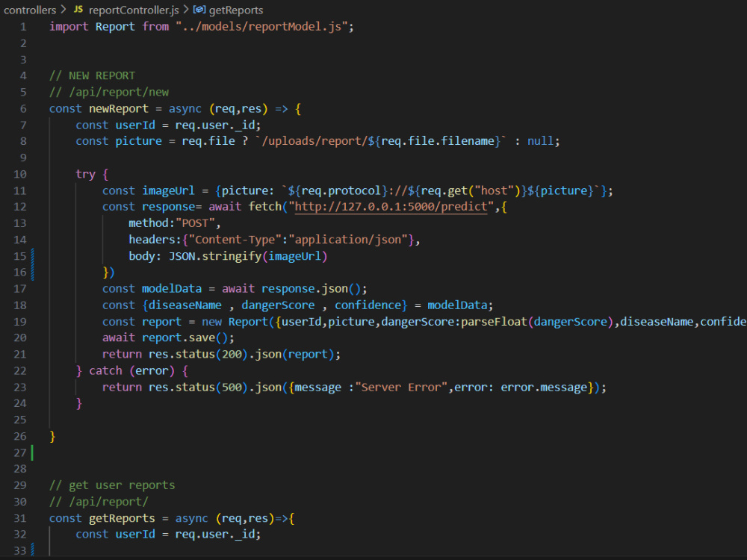The image size is (747, 560).
Task: Click the "// /api/report/new" comment
Action: point(108,93)
